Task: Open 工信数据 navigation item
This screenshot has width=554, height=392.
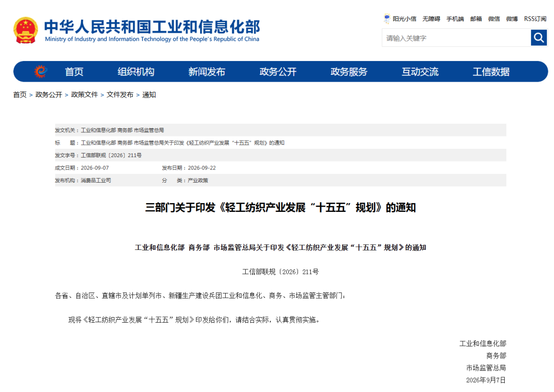Action: pyautogui.click(x=491, y=72)
